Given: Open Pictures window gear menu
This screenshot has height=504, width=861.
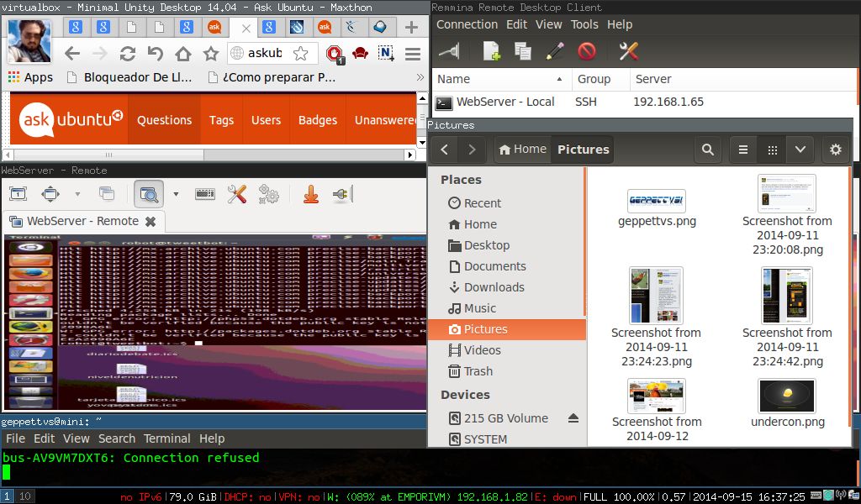Looking at the screenshot, I should [x=835, y=150].
